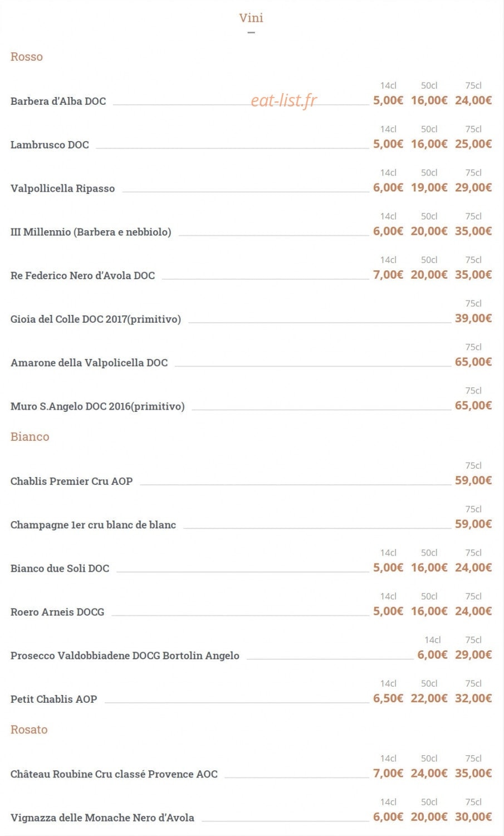Click Bianco due Soli 14cl price

388,567
